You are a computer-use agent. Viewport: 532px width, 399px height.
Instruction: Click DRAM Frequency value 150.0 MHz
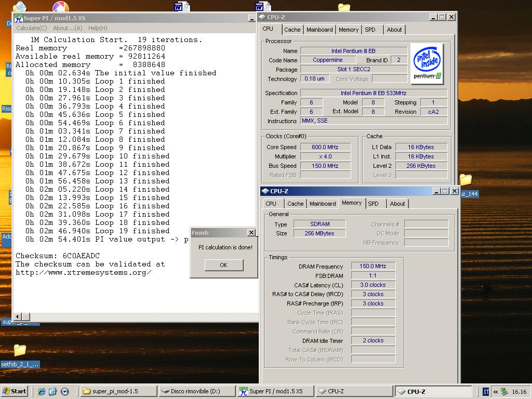tap(373, 267)
